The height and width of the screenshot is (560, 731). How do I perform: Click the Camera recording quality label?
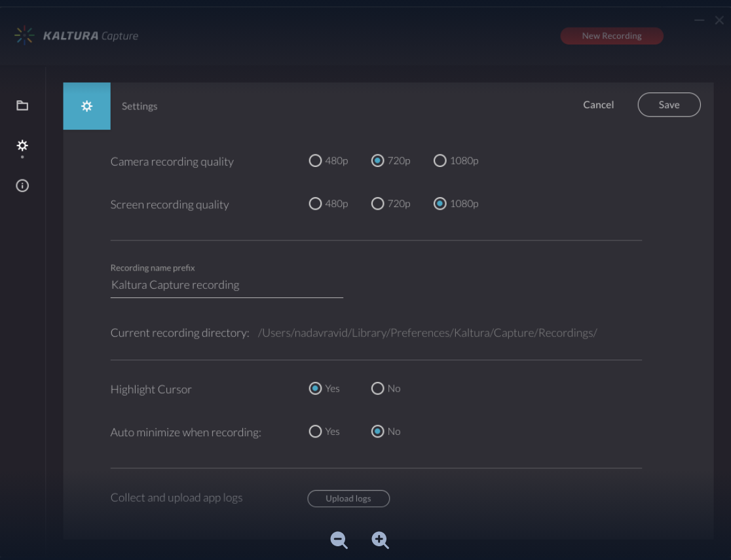pyautogui.click(x=172, y=162)
